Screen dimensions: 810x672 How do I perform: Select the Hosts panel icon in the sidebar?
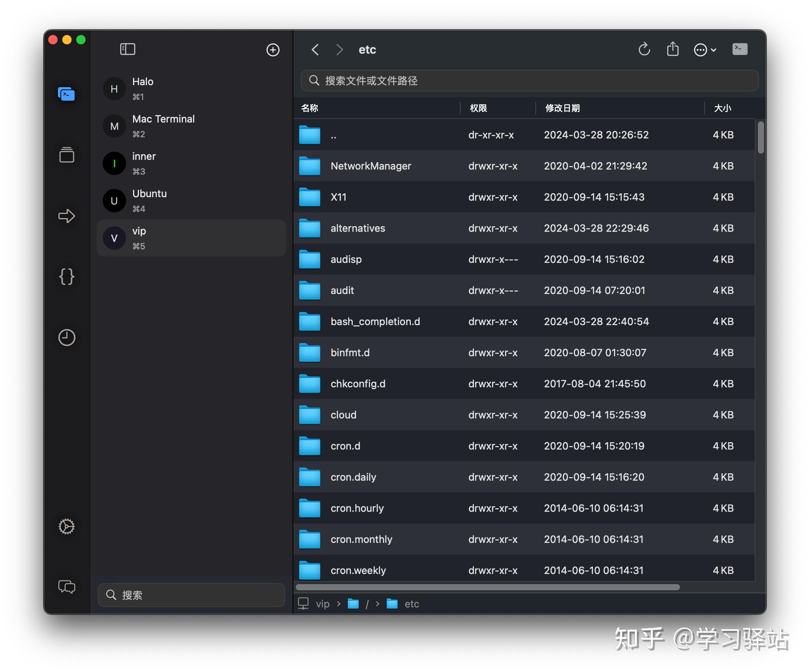(66, 94)
